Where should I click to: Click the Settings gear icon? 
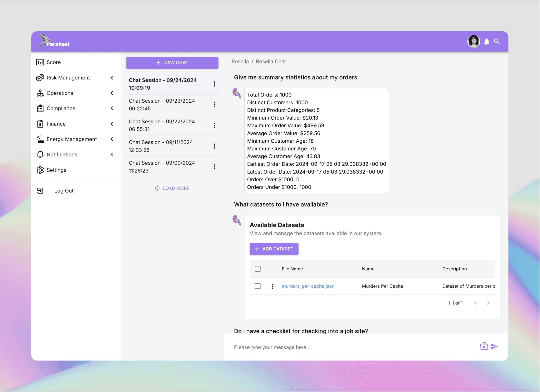[40, 170]
